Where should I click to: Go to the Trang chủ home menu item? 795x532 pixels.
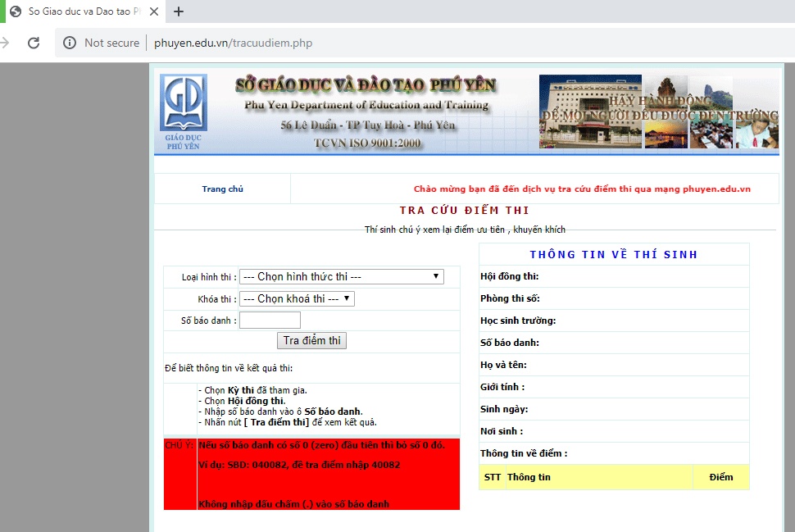[x=222, y=189]
